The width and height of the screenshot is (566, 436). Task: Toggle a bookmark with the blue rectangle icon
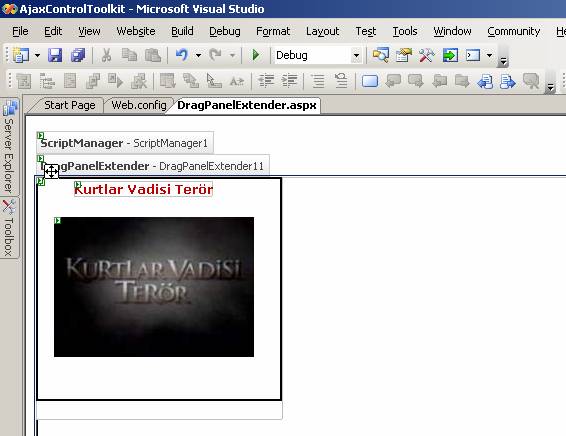coord(370,81)
